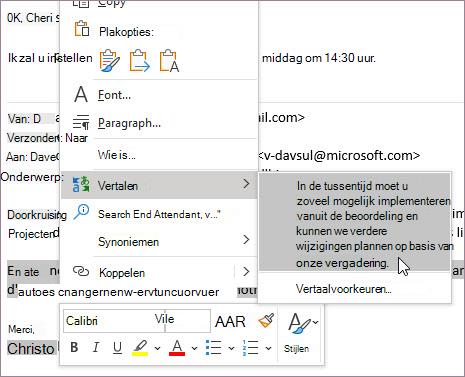465x377 pixels.
Task: Open the highlight color dropdown arrow
Action: point(157,349)
